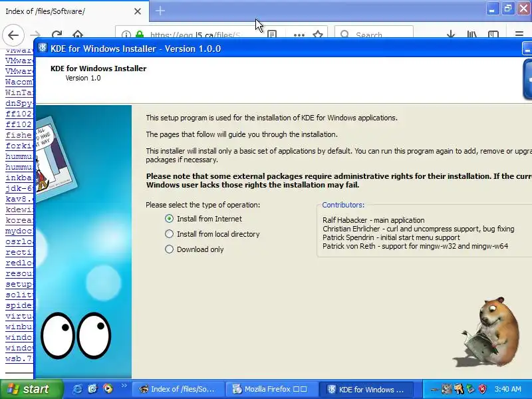The width and height of the screenshot is (532, 399).
Task: Choose the Download only radio option
Action: point(194,249)
